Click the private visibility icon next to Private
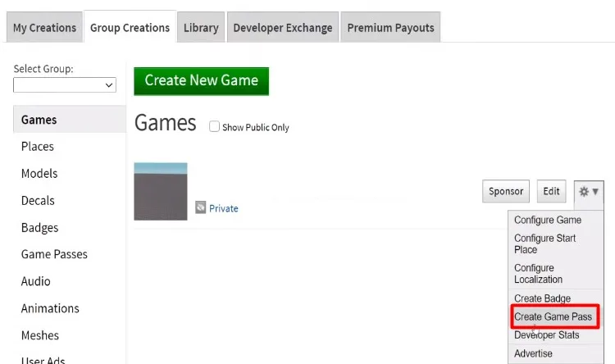Image resolution: width=615 pixels, height=364 pixels. pyautogui.click(x=200, y=207)
